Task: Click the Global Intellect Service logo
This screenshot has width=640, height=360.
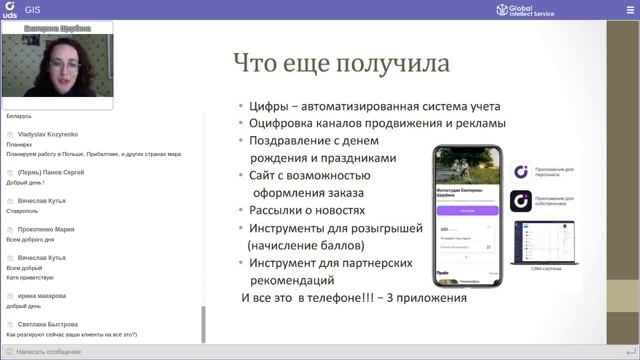Action: point(525,10)
